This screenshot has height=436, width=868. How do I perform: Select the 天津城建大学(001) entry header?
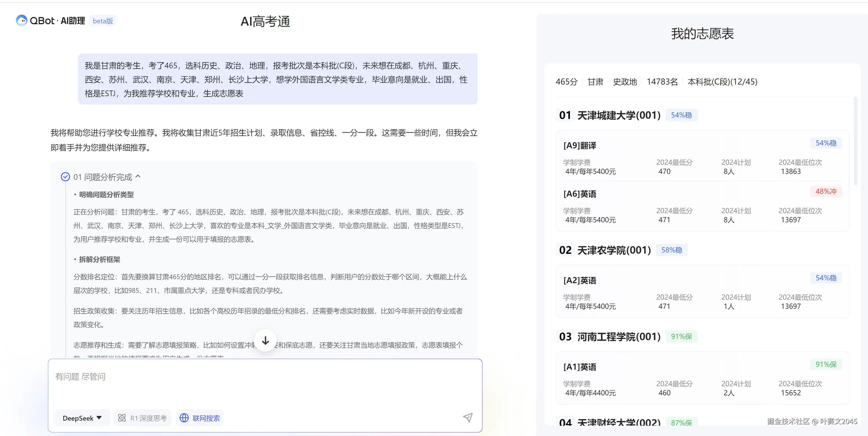point(619,115)
